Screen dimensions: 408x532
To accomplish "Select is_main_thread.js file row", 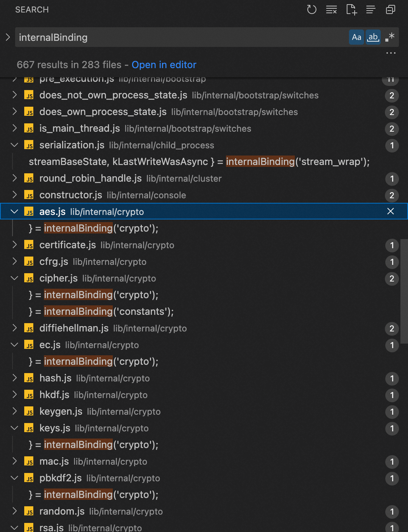I will click(x=204, y=128).
